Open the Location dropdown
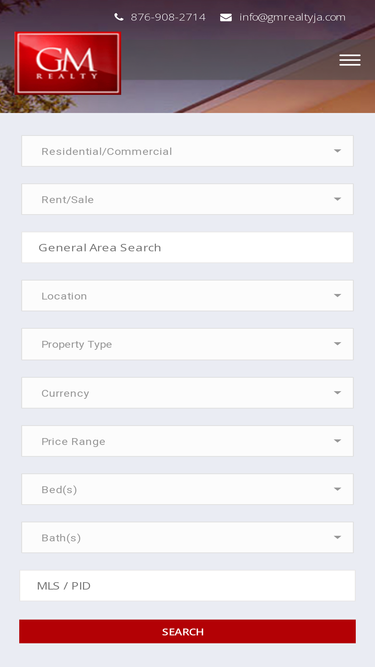Screen dimensions: 375x667 pyautogui.click(x=188, y=296)
